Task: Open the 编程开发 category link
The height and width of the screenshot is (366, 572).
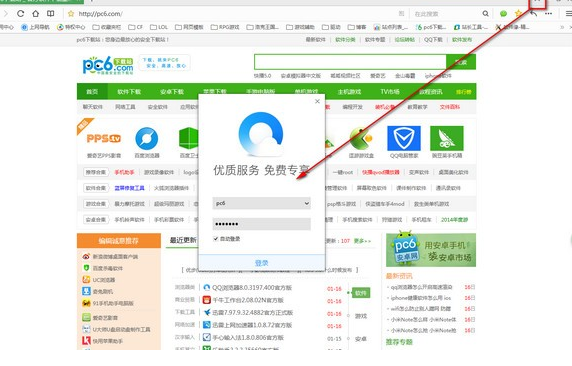Action: (x=353, y=107)
